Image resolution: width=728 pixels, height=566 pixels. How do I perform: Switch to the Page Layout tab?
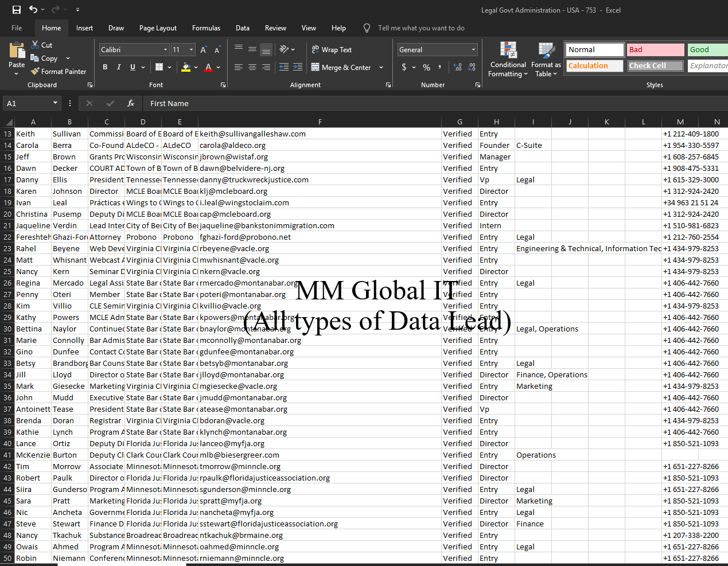point(158,28)
